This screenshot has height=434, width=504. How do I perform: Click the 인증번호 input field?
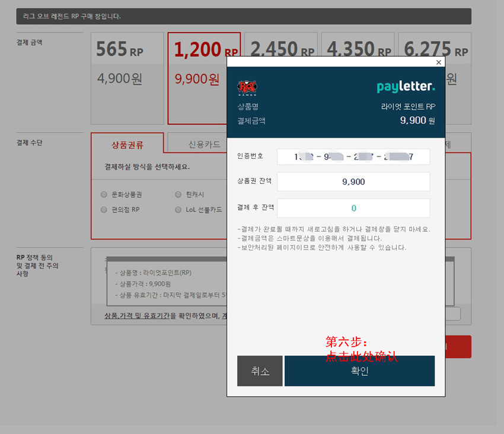(x=353, y=157)
